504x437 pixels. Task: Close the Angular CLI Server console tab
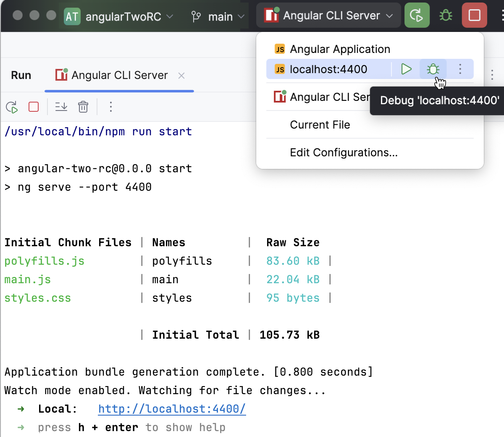coord(181,75)
